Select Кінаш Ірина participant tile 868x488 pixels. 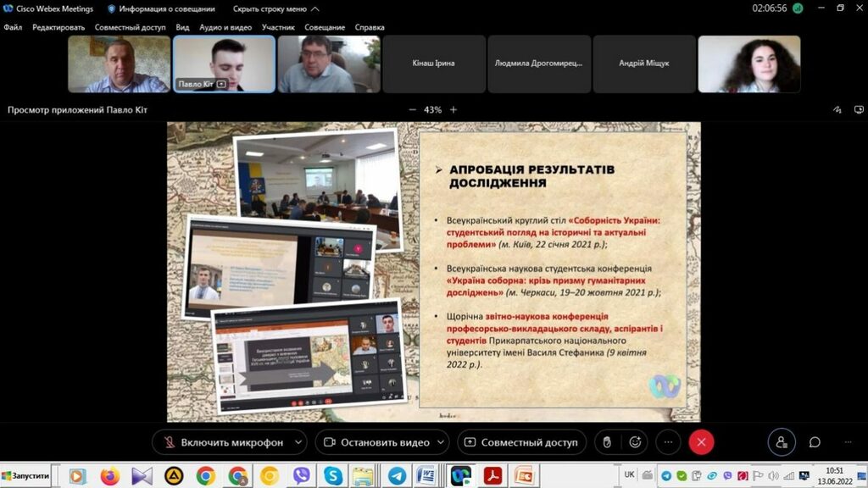434,64
